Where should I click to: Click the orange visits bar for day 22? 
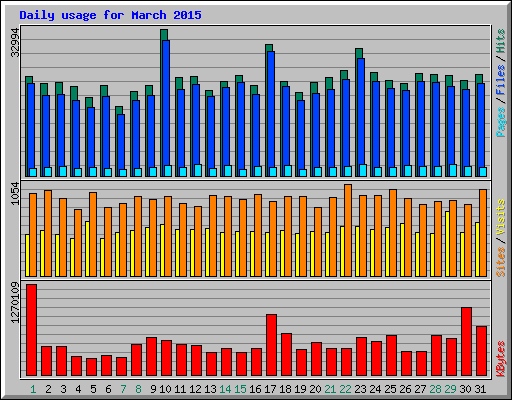(348, 231)
